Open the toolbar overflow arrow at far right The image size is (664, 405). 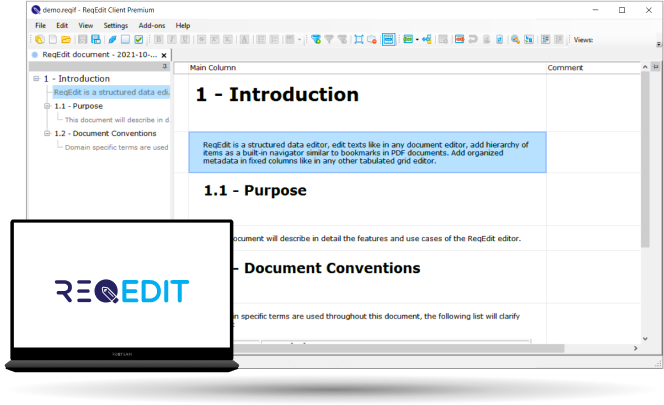[x=658, y=44]
